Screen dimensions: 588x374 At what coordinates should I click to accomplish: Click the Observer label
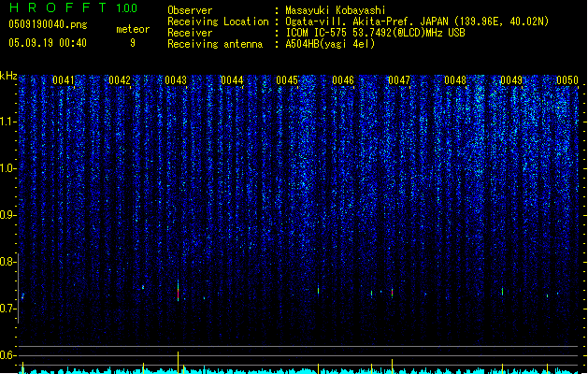click(x=190, y=10)
